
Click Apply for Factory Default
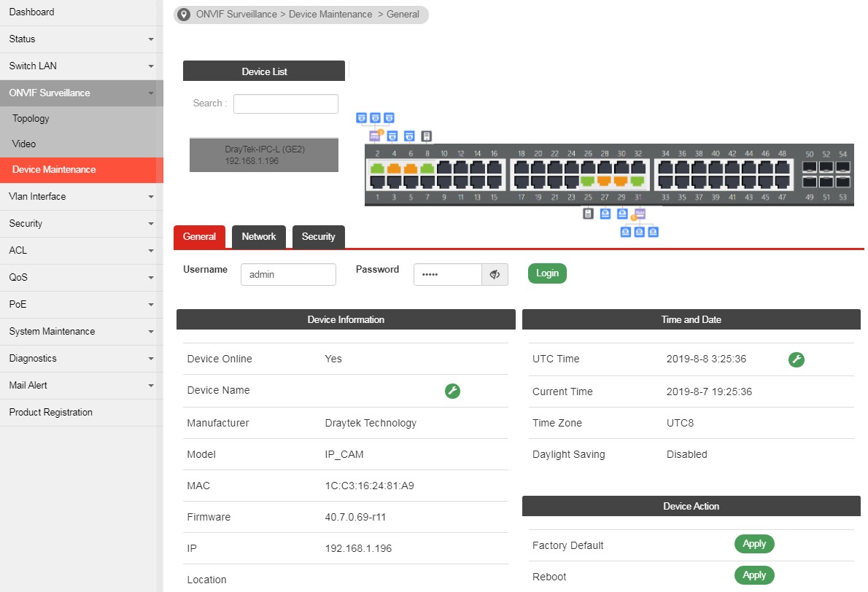(753, 544)
